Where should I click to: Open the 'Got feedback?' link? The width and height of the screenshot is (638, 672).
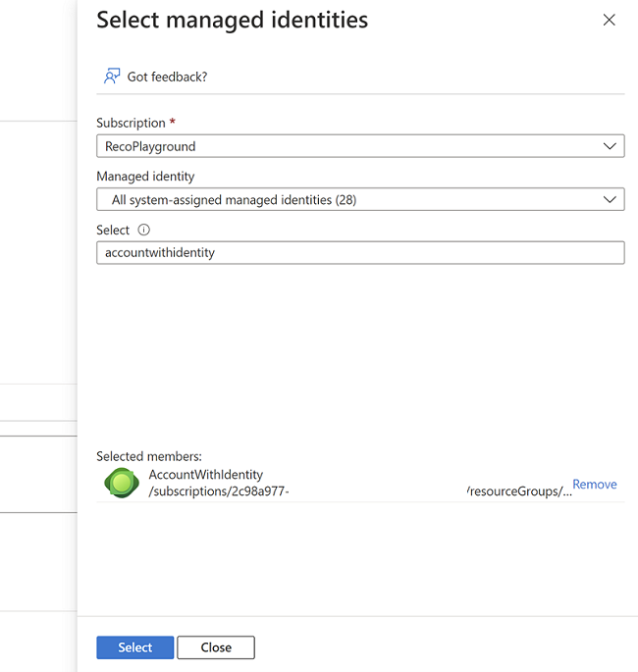click(x=167, y=77)
